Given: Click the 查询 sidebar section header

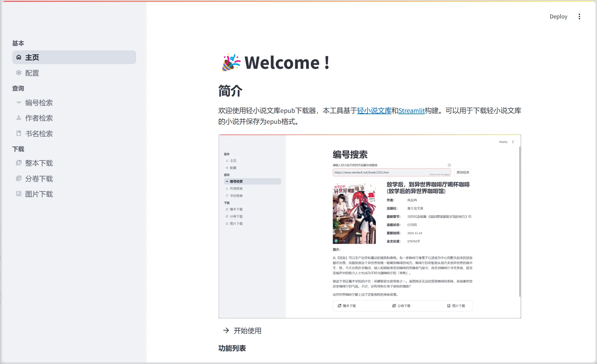Looking at the screenshot, I should (18, 88).
